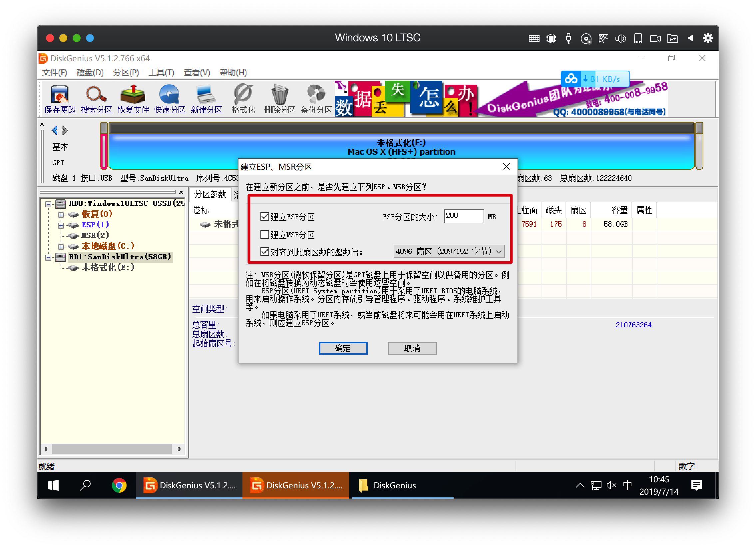
Task: Expand the 本地磁盘(C:) node
Action: coord(61,246)
